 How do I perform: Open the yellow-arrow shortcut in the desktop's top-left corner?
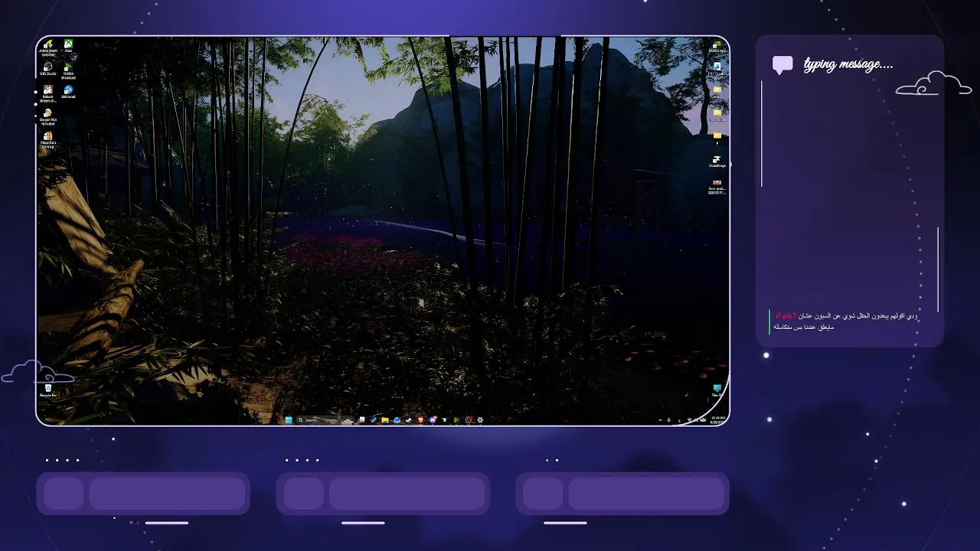click(48, 47)
